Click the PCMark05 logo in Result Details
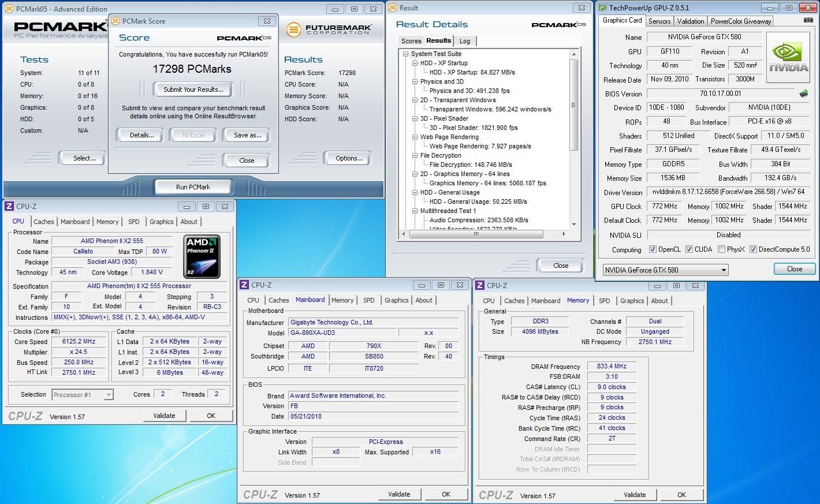 [x=558, y=24]
